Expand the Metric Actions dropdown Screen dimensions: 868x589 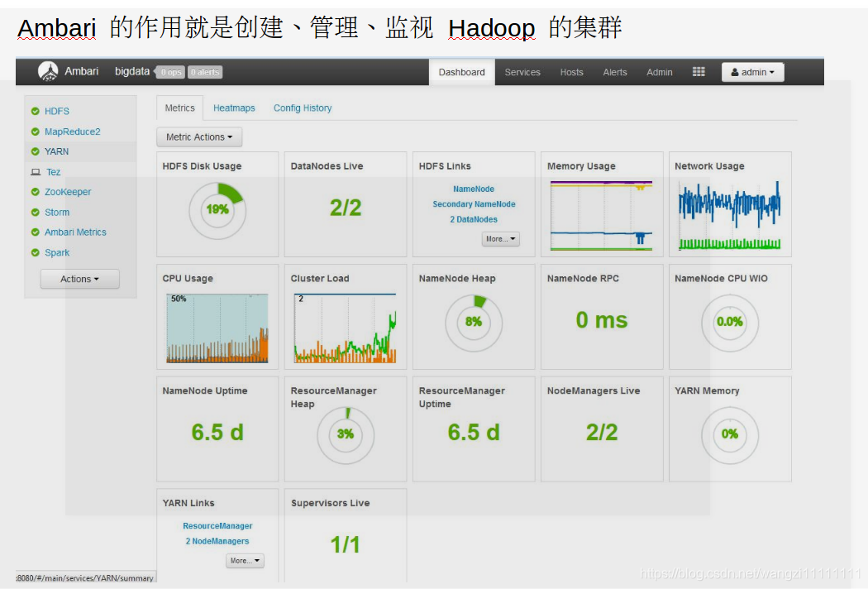click(199, 136)
